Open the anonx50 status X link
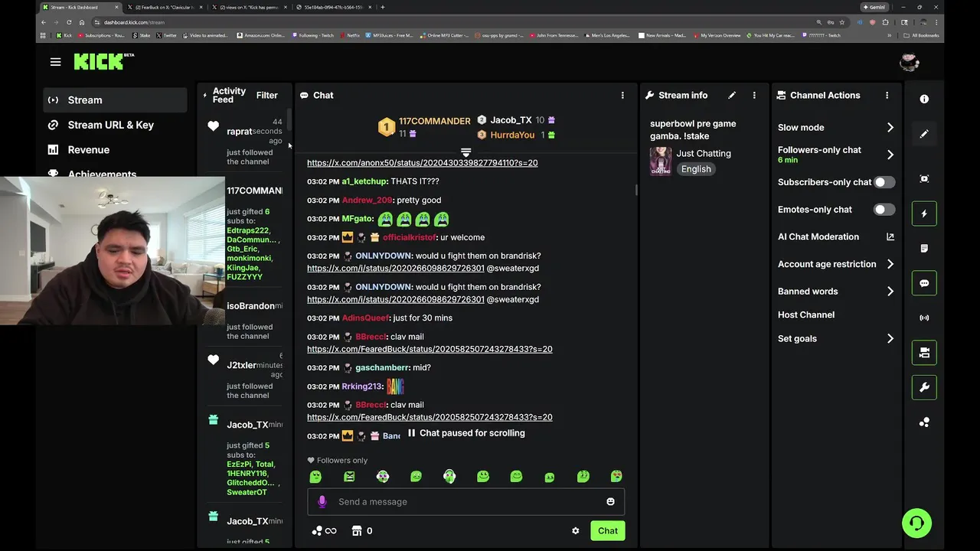980x551 pixels. click(422, 163)
